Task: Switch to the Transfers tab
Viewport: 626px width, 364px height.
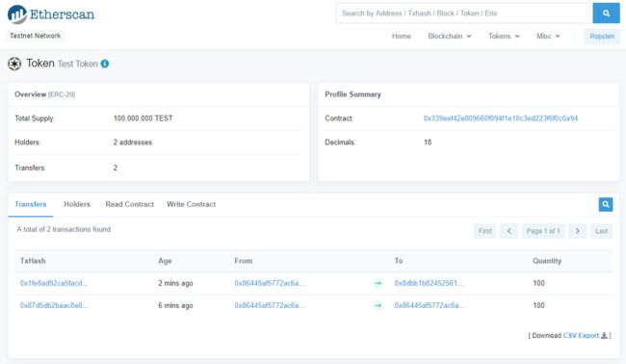Action: tap(31, 204)
